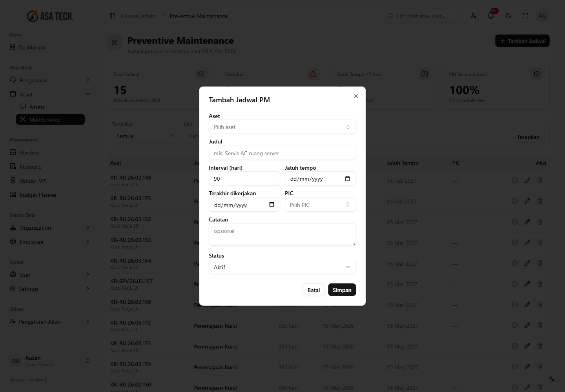Close the Tambah Jadwal PM dialog
This screenshot has height=392, width=565.
[x=356, y=96]
